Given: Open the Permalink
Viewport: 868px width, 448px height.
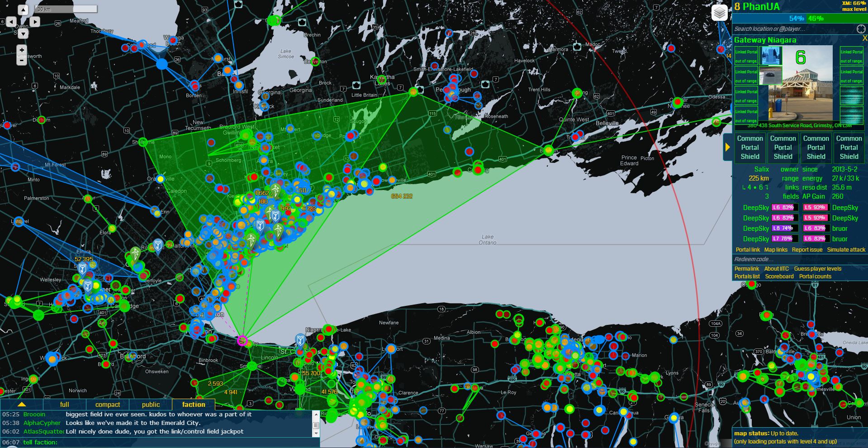Looking at the screenshot, I should (747, 269).
